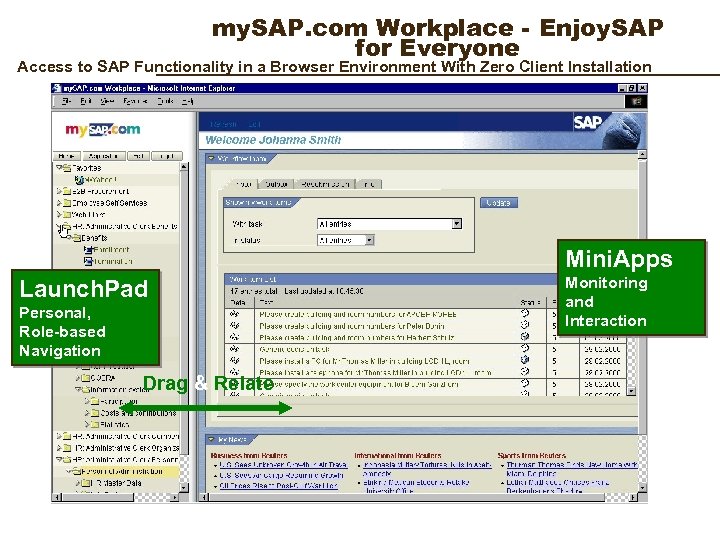This screenshot has height=540, width=720.
Task: Open the Edit menu
Action: (x=86, y=101)
